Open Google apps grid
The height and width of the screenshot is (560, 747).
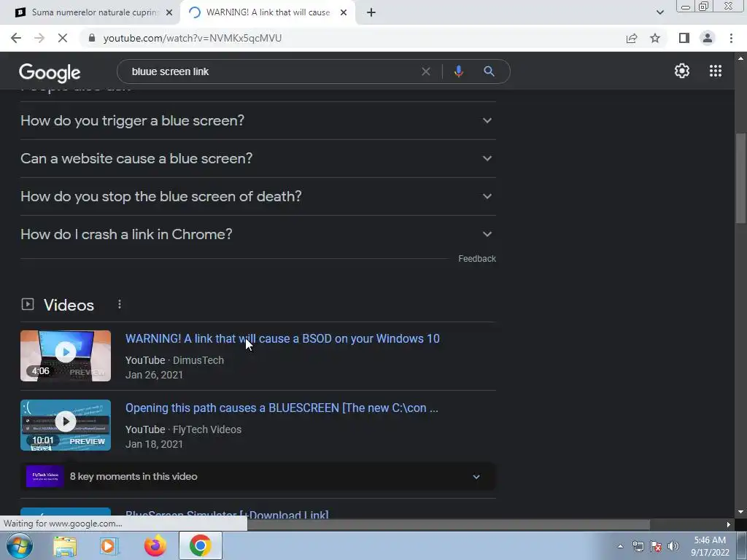(716, 71)
